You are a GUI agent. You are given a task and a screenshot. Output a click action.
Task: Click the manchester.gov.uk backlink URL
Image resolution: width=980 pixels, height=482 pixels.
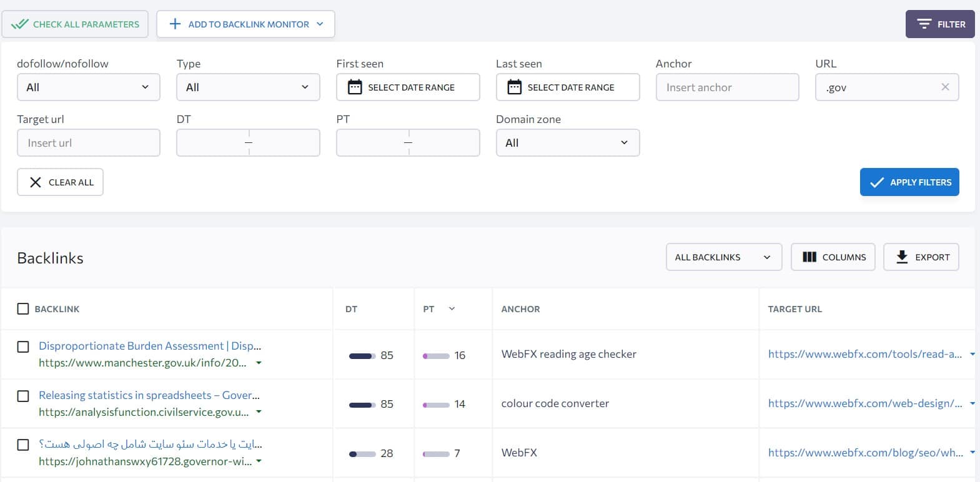coord(142,363)
